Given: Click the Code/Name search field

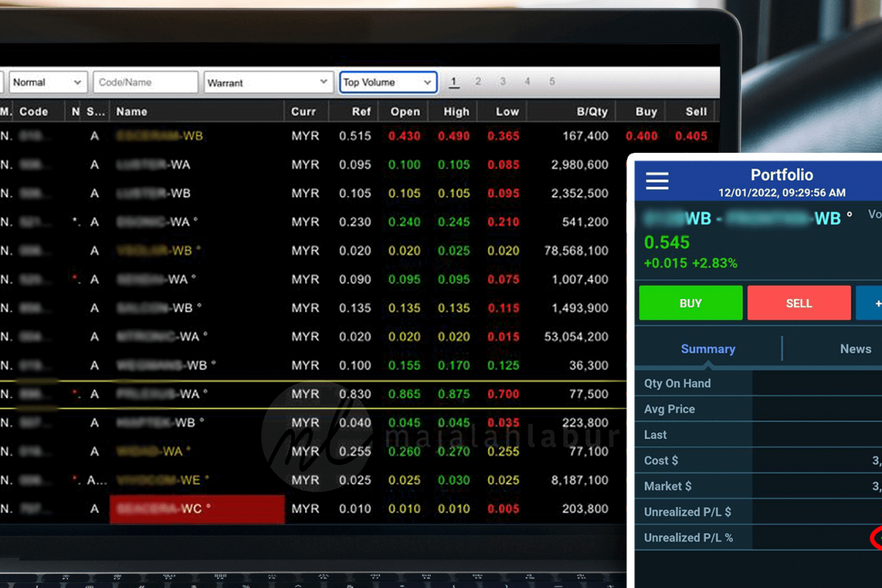Looking at the screenshot, I should pyautogui.click(x=146, y=82).
